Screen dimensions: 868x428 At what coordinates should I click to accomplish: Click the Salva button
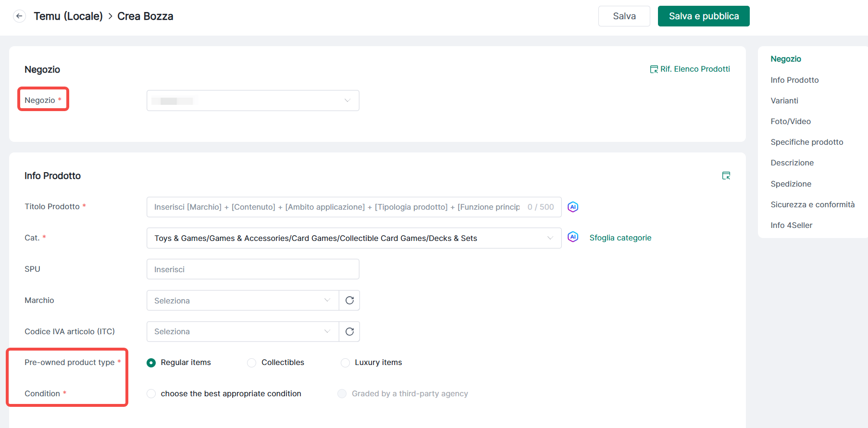tap(624, 16)
